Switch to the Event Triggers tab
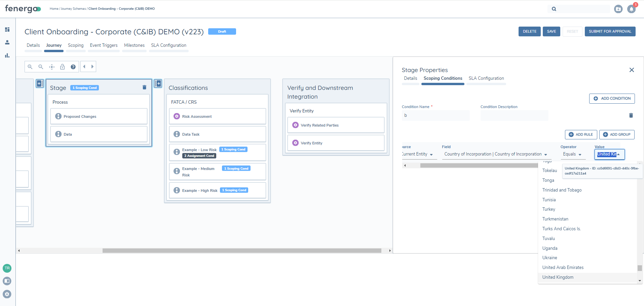Screen dimensions: 644x306 click(x=104, y=45)
